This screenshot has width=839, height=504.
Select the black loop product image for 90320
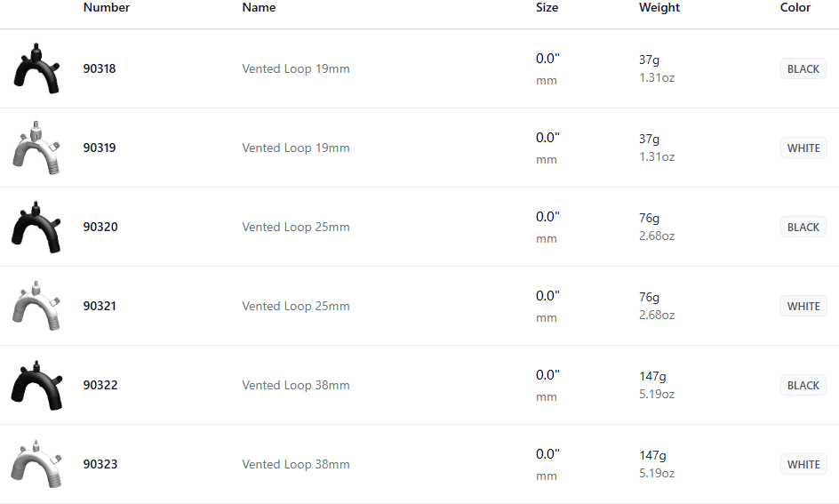pos(36,227)
